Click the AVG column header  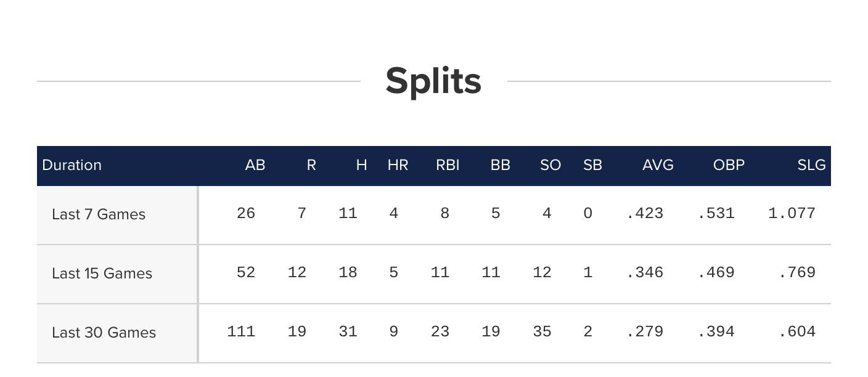(x=658, y=165)
